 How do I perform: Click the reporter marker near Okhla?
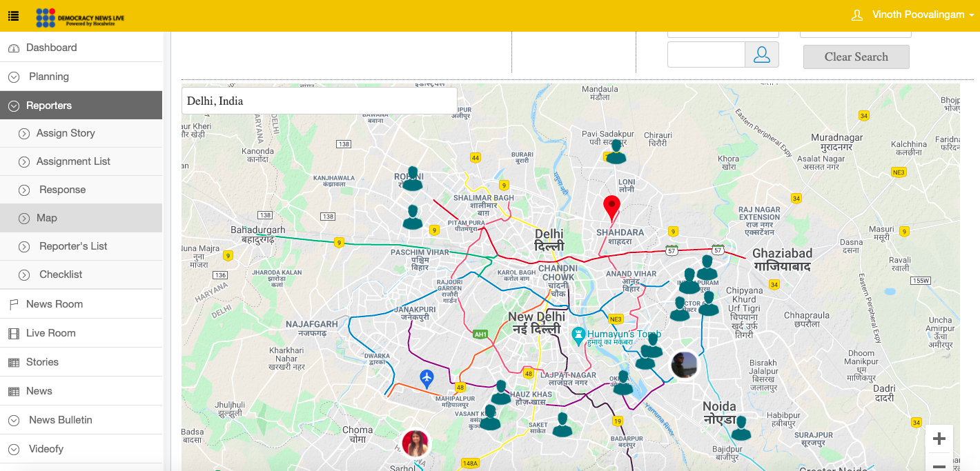click(623, 383)
